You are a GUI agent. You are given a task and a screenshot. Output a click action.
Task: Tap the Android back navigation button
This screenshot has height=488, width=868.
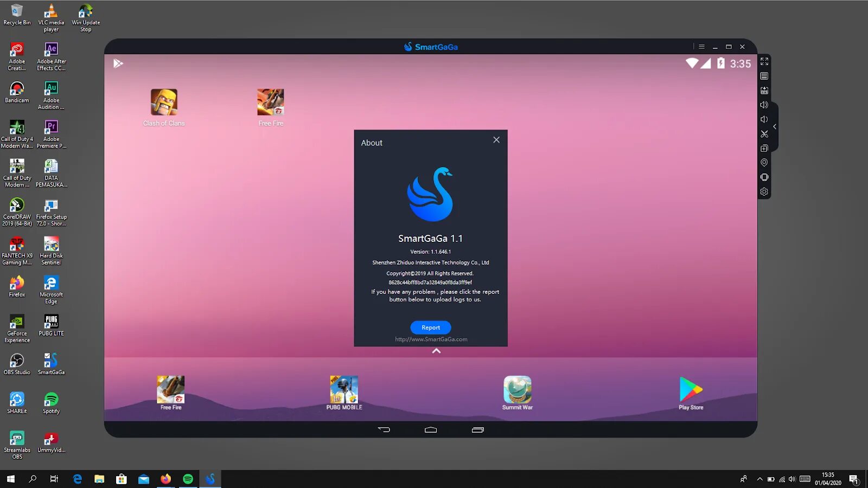pyautogui.click(x=384, y=429)
